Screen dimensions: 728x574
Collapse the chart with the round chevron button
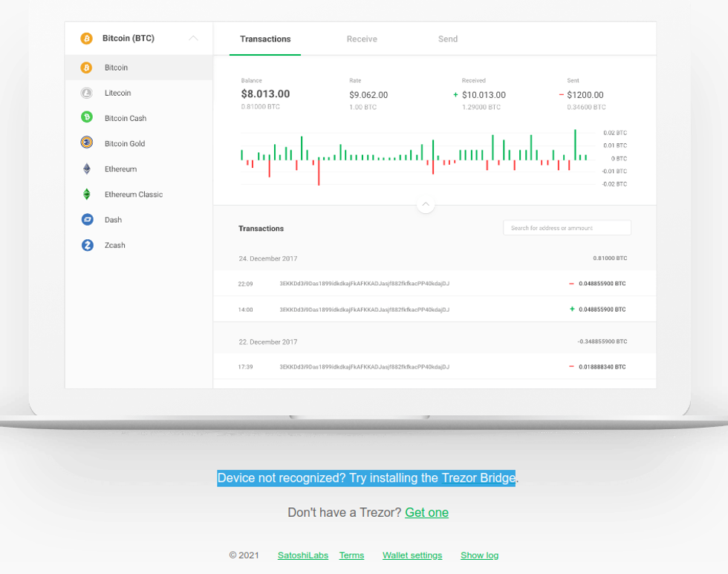426,204
